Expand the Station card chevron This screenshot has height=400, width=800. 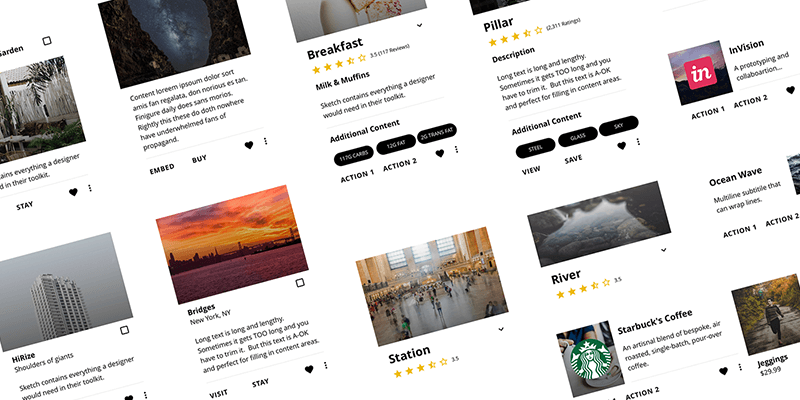point(501,329)
